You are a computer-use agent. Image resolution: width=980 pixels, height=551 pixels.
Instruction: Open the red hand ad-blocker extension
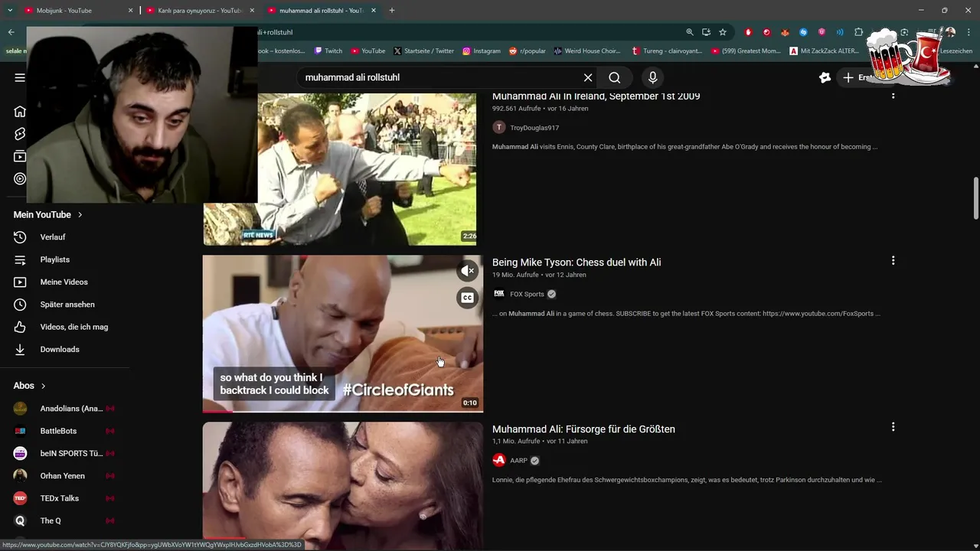tap(748, 32)
